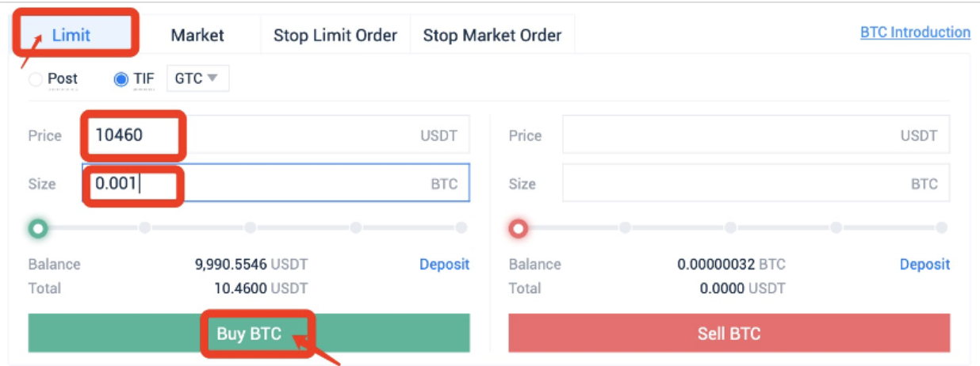Click the sell Size input field
Viewport: 980px width, 366px height.
point(755,184)
